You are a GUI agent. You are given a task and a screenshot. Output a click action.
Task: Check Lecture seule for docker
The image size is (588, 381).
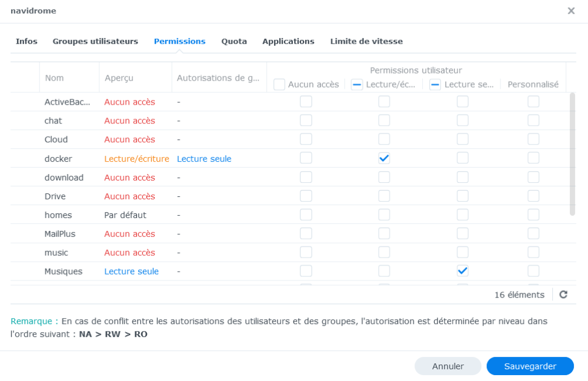(462, 158)
